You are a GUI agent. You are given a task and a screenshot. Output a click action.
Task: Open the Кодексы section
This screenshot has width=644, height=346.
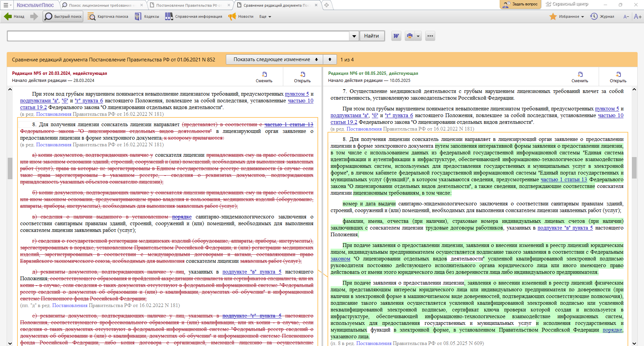point(147,16)
